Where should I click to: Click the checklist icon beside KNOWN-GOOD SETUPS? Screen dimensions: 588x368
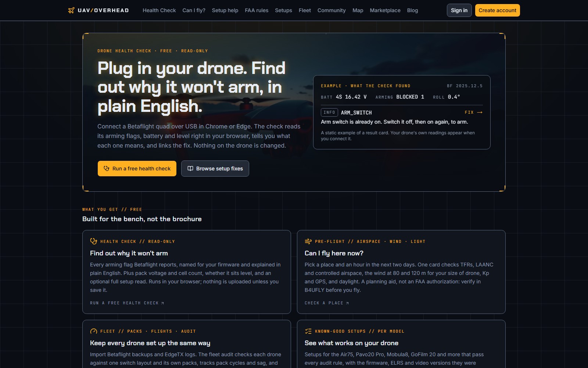click(308, 331)
